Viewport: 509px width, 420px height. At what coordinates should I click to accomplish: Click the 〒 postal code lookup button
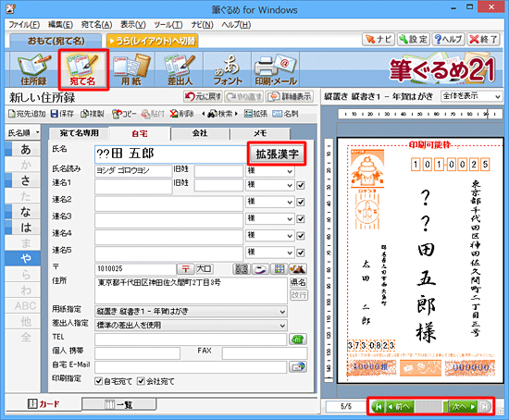185,269
